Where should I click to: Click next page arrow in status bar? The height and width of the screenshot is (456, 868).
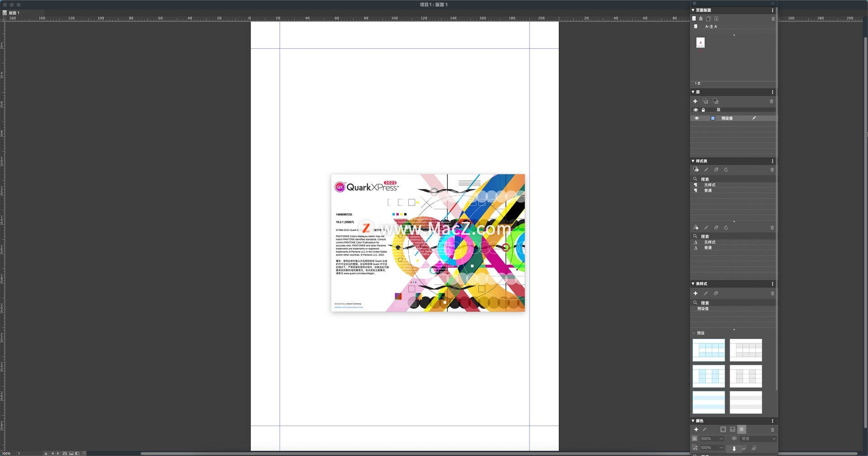coord(58,453)
